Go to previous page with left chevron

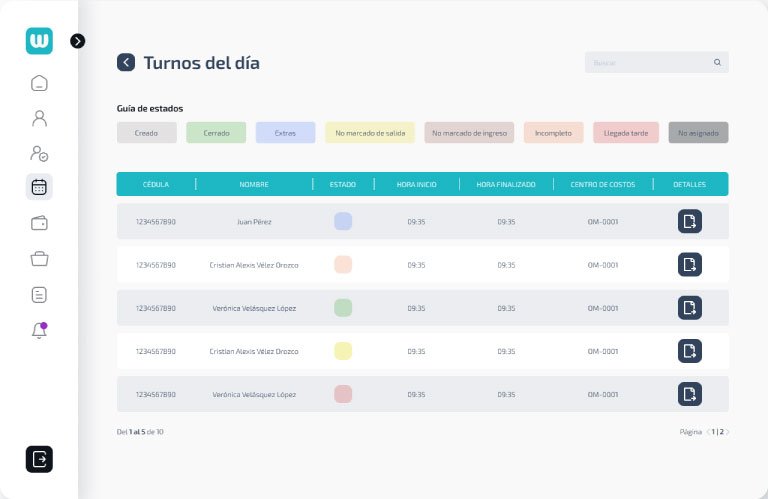click(708, 432)
